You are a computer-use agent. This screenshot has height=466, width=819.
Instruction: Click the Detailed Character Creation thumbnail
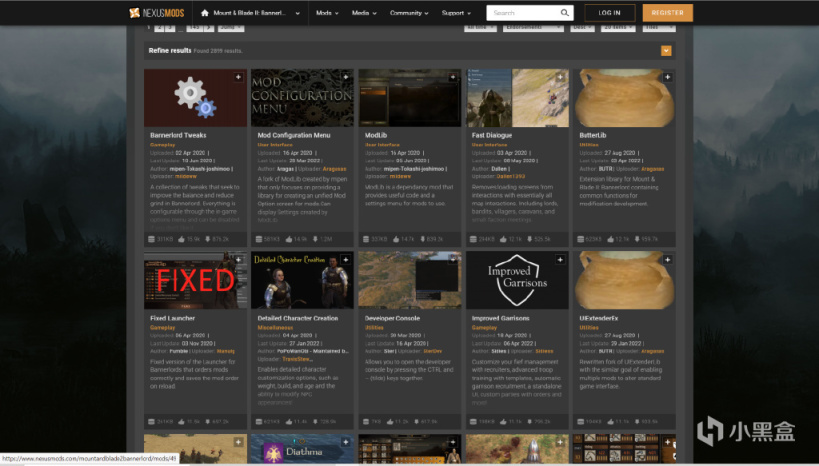pyautogui.click(x=302, y=280)
